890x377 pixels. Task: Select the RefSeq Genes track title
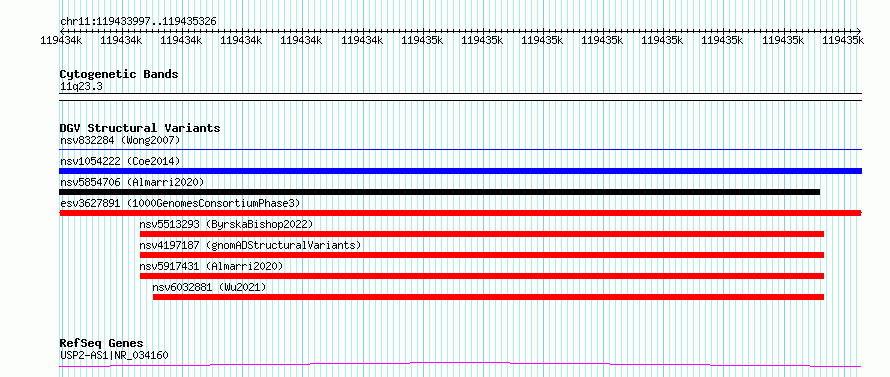[102, 343]
